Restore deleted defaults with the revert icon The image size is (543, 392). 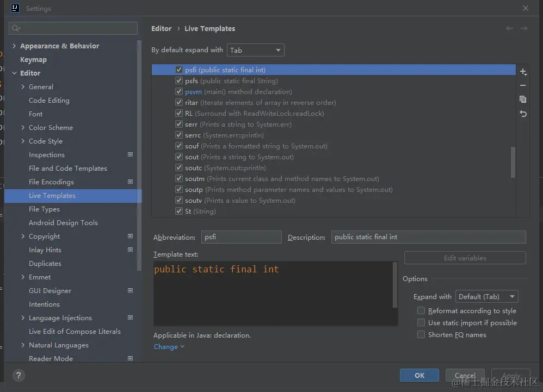[523, 114]
